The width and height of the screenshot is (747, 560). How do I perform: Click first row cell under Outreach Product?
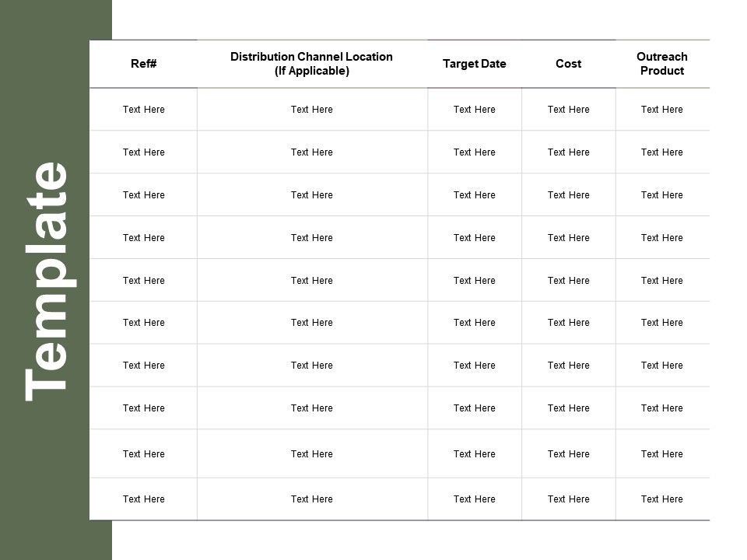[661, 110]
